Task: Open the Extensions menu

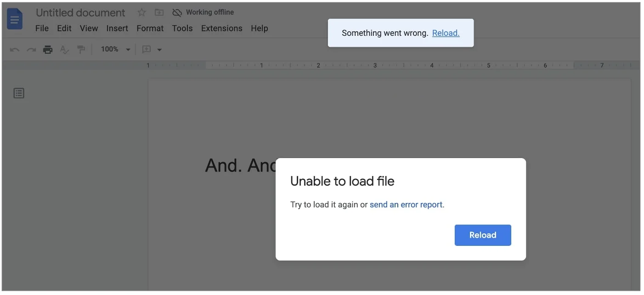Action: [x=221, y=28]
